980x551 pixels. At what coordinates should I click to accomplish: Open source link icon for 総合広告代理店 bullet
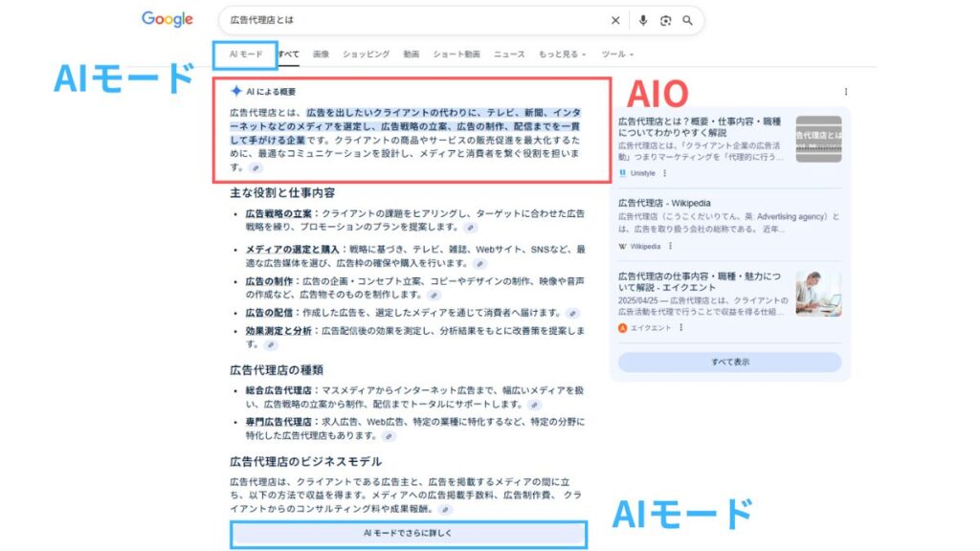(534, 405)
